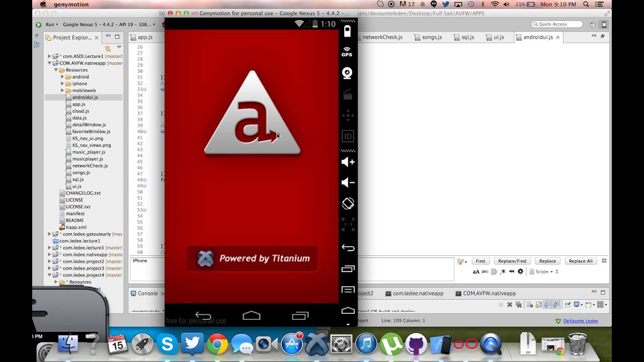Click the Replace All button
Image resolution: width=644 pixels, height=362 pixels.
click(x=581, y=261)
